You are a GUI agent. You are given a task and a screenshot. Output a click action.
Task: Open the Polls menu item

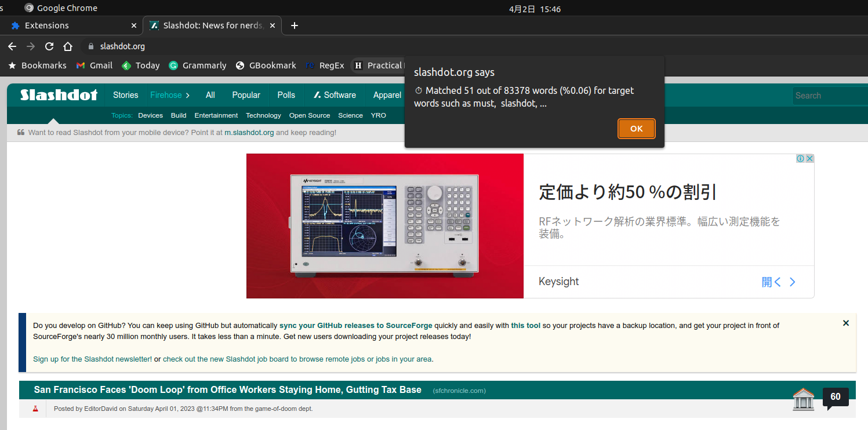pos(286,95)
